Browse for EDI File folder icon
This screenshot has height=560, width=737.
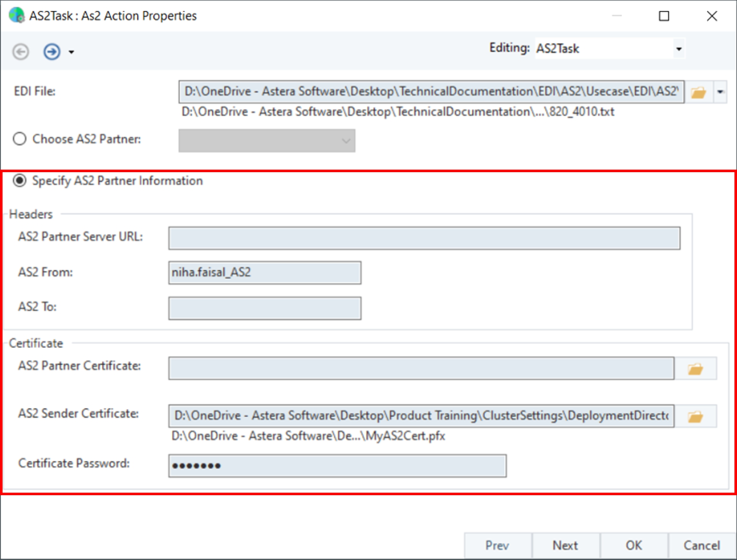(x=698, y=92)
